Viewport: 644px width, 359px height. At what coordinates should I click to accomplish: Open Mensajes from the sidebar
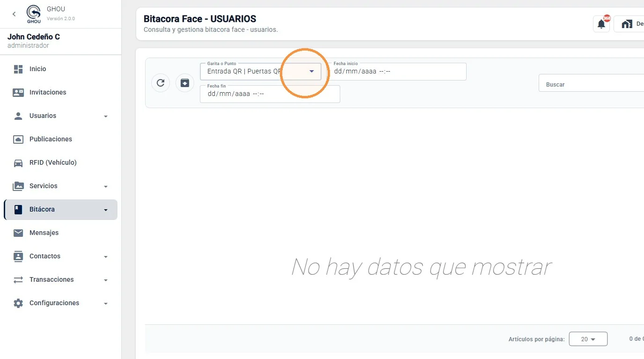point(60,233)
